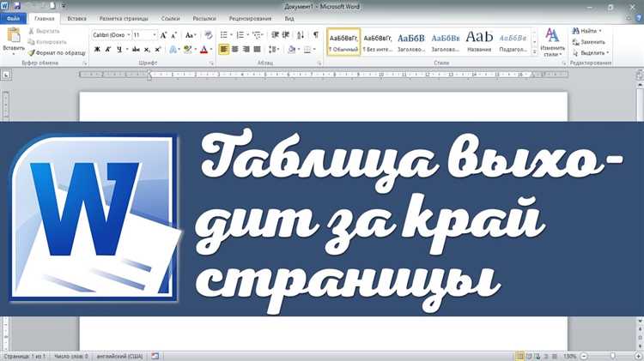Viewport: 644px width, 361px height.
Task: Expand the Paragraph (Абзац) dialog launcher
Action: pyautogui.click(x=319, y=63)
